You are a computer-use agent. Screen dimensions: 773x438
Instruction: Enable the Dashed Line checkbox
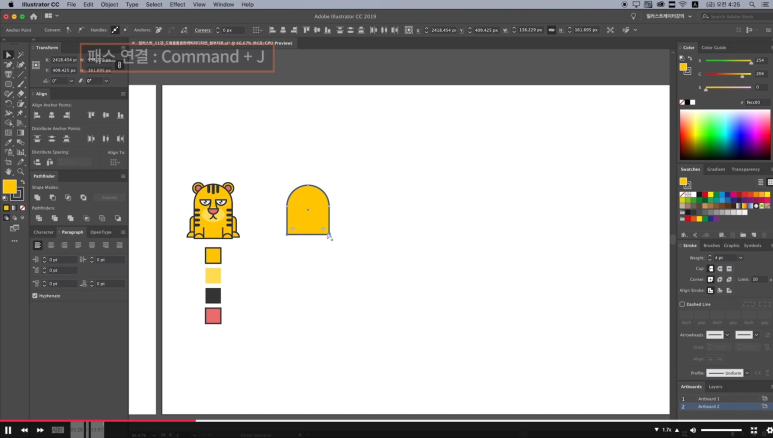(682, 304)
